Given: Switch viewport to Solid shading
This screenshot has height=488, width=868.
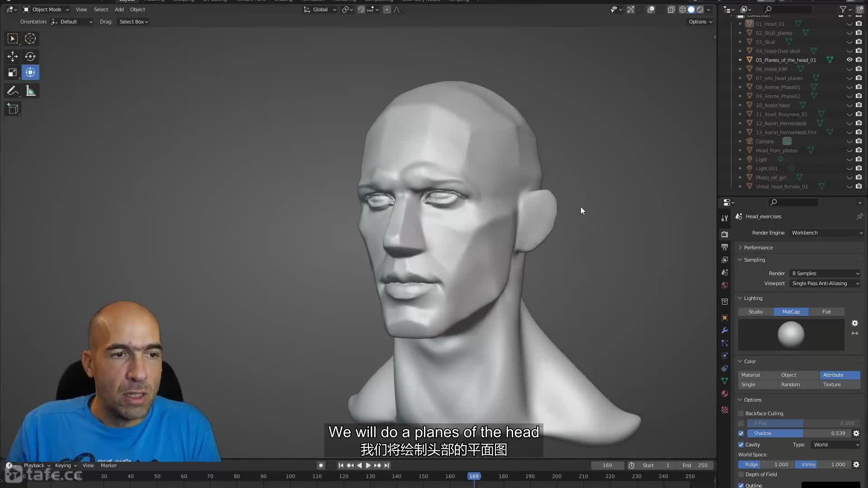Looking at the screenshot, I should (691, 9).
